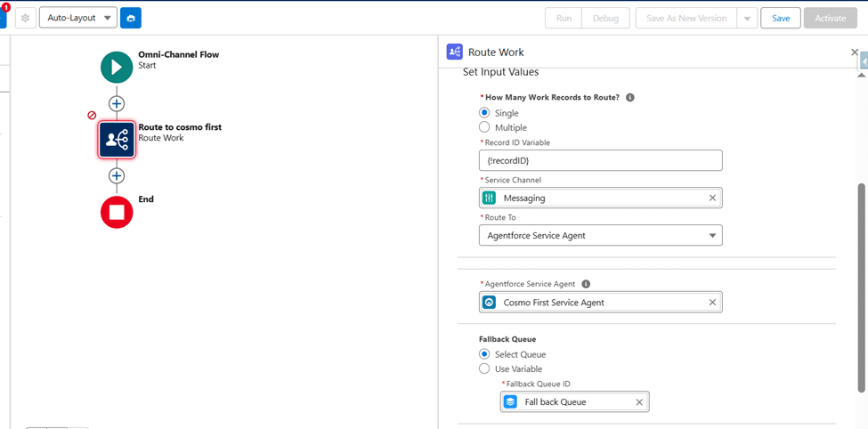Select the End element
The width and height of the screenshot is (868, 429).
pos(117,212)
